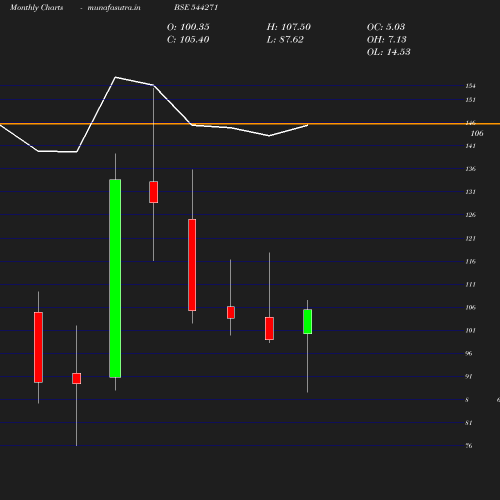The image size is (500, 500).
Task: Click the 'OH: 7.13' reading
Action: (x=387, y=39)
